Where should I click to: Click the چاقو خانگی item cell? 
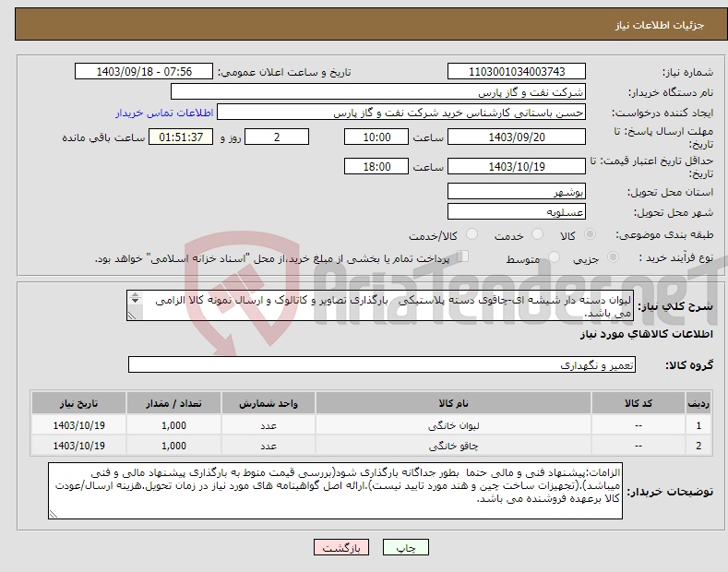[453, 446]
